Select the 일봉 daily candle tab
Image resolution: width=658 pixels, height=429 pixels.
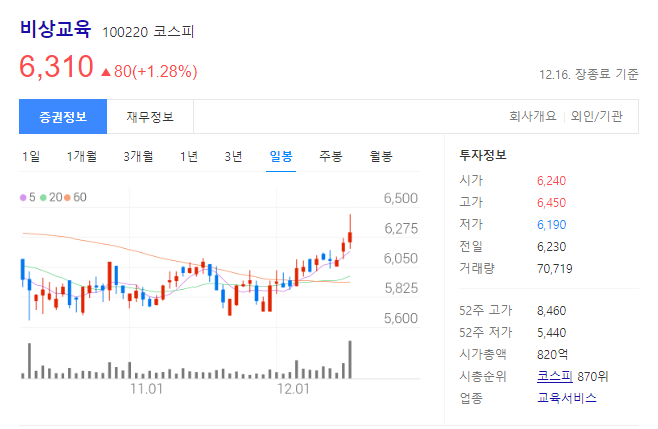pyautogui.click(x=281, y=157)
